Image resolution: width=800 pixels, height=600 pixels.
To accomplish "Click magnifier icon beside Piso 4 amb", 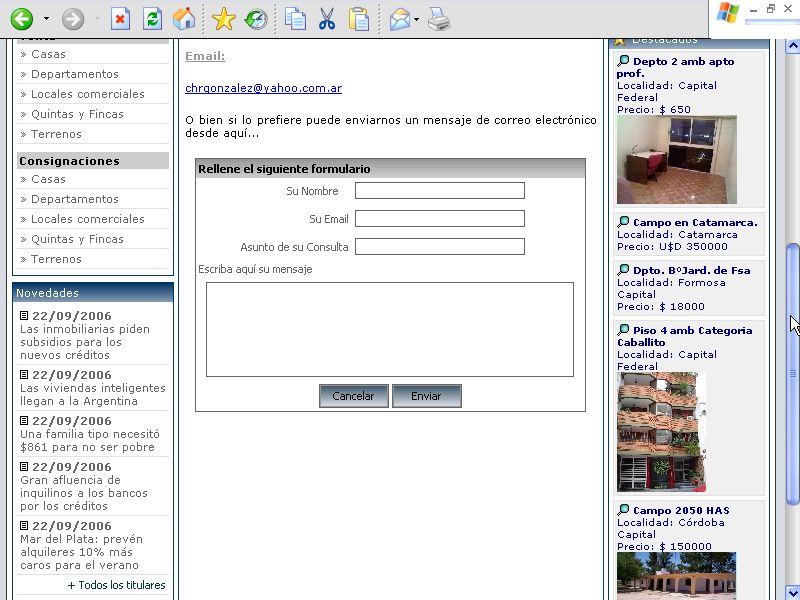I will (623, 330).
